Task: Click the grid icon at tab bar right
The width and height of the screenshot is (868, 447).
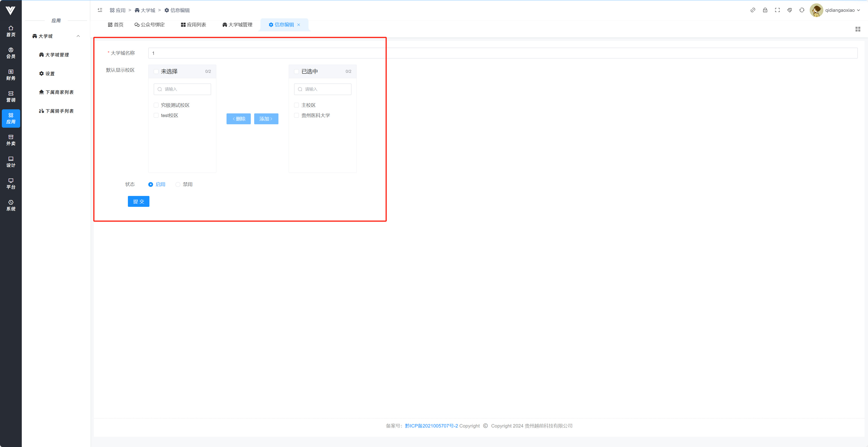Action: (858, 29)
